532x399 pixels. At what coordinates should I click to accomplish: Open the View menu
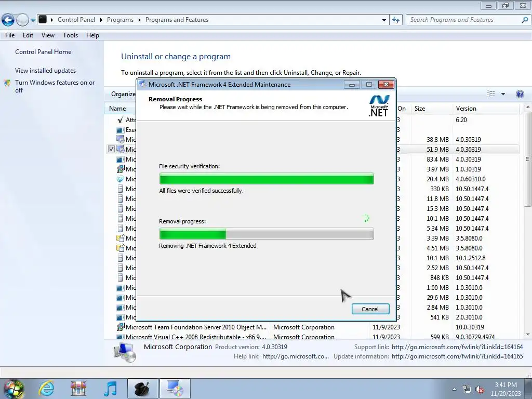click(48, 35)
